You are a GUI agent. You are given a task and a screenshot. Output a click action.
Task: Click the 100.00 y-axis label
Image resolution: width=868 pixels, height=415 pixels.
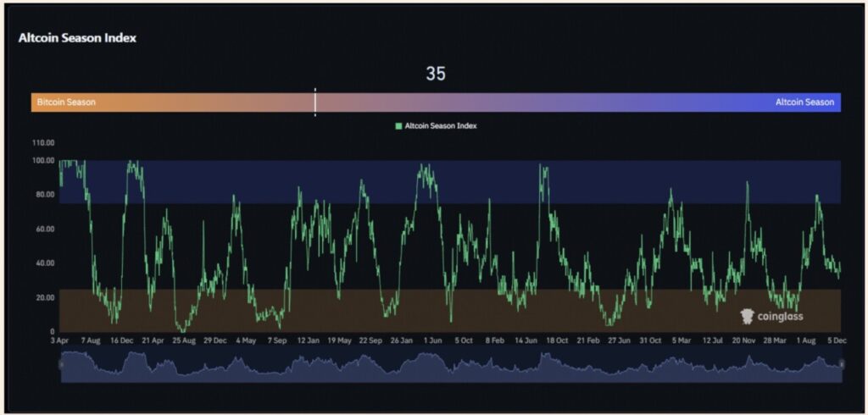(x=43, y=160)
